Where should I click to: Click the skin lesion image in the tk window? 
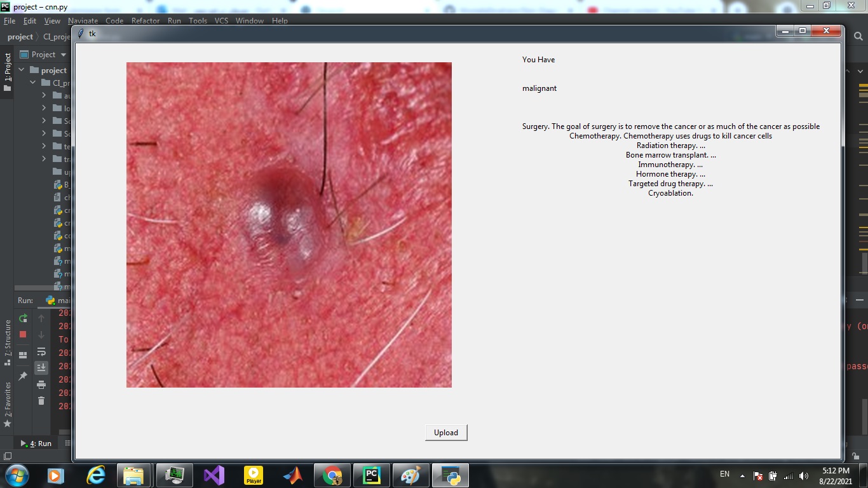click(289, 225)
